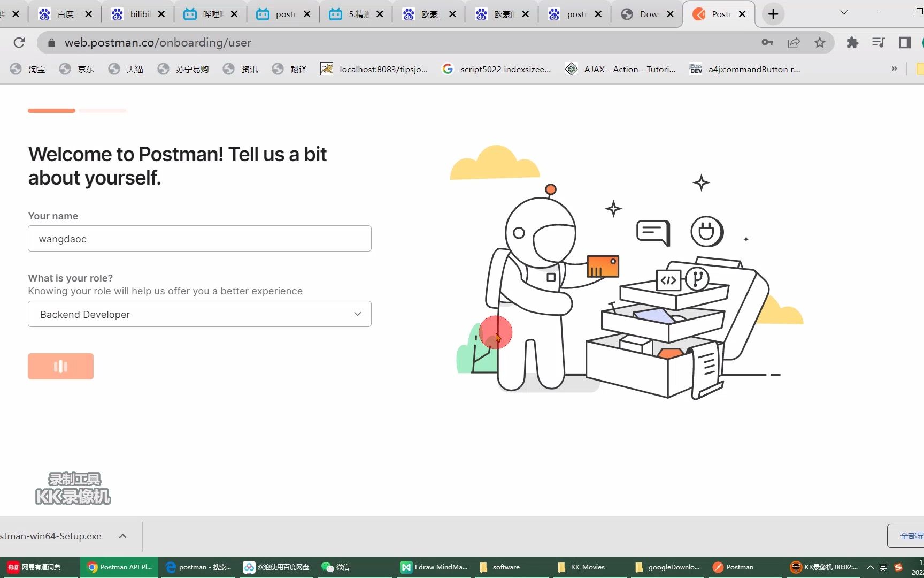Open the Extensions puzzle icon
The image size is (924, 578).
coord(852,42)
